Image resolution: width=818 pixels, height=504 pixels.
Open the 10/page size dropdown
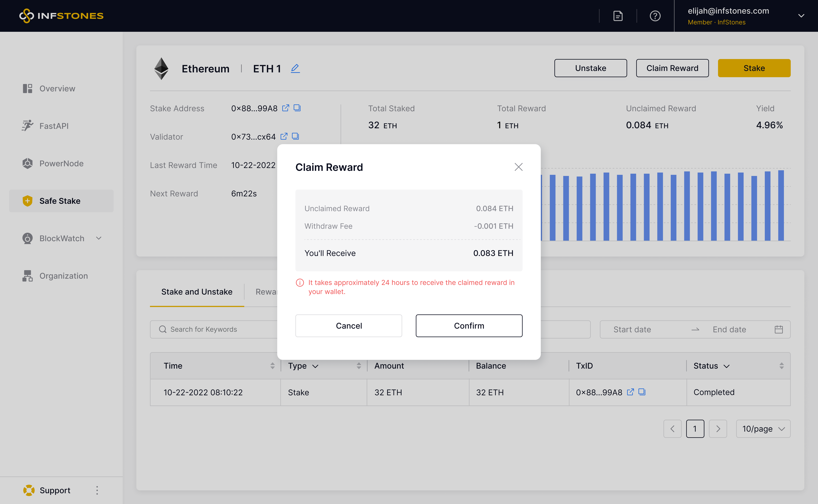coord(763,429)
